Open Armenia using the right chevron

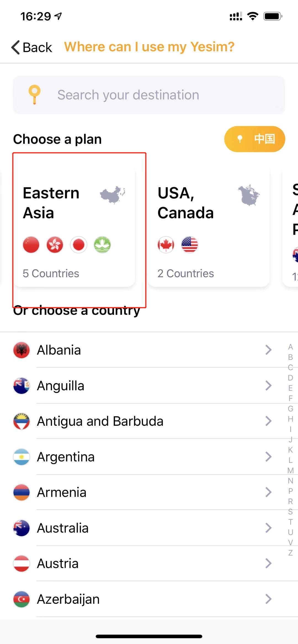click(268, 492)
